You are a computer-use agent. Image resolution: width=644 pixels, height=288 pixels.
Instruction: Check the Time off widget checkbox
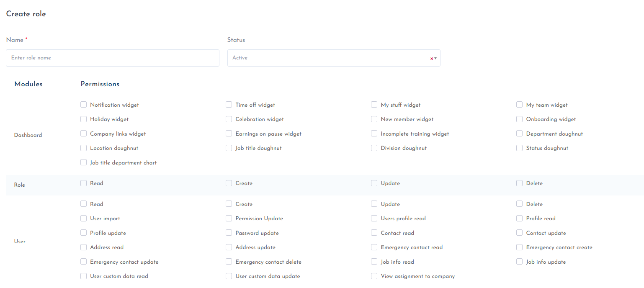coord(229,105)
